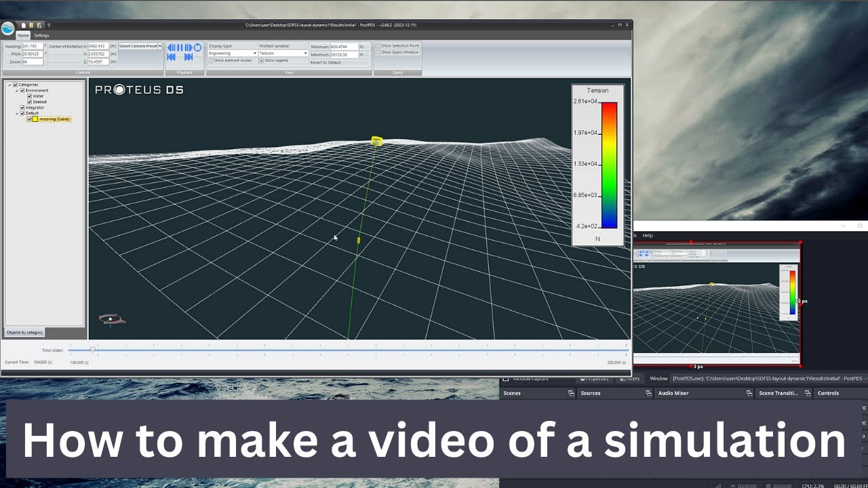The width and height of the screenshot is (868, 488).
Task: Click the third quick access toolbar icon
Action: tap(39, 25)
